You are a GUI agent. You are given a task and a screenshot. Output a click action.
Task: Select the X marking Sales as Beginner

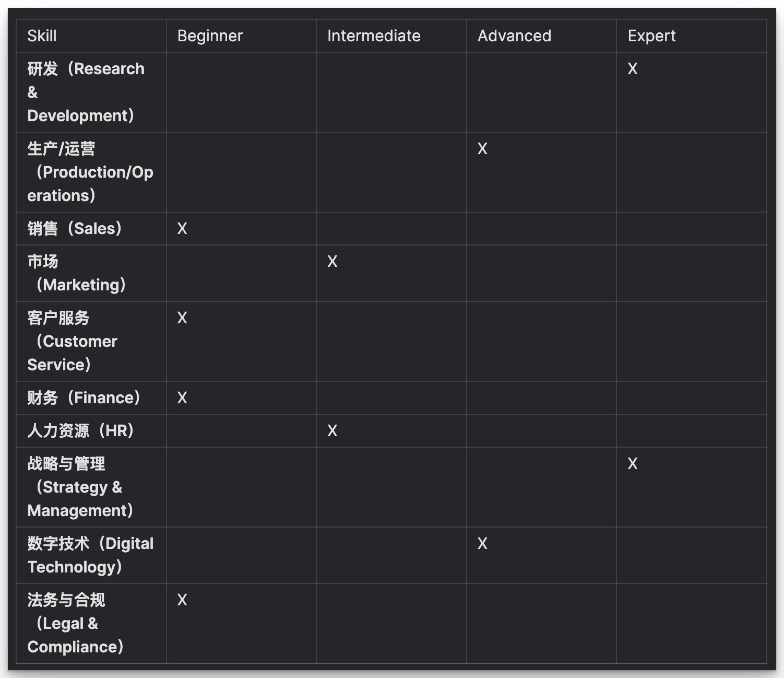(x=182, y=229)
